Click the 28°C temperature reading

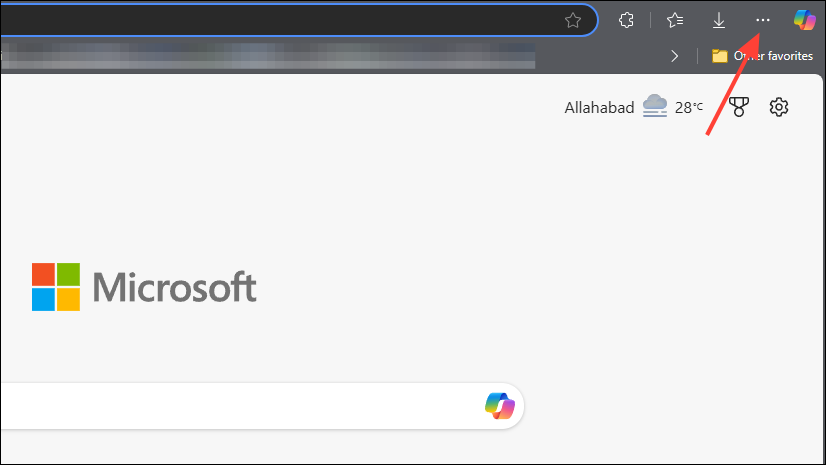[688, 108]
